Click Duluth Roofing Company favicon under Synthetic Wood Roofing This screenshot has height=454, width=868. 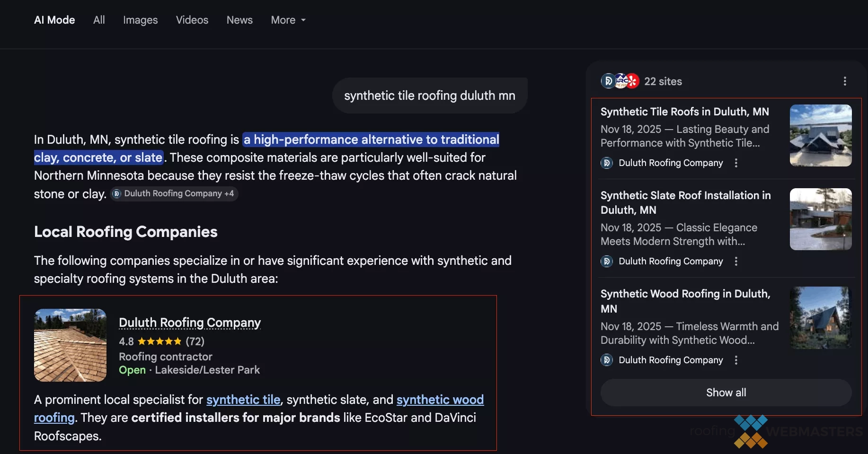607,360
